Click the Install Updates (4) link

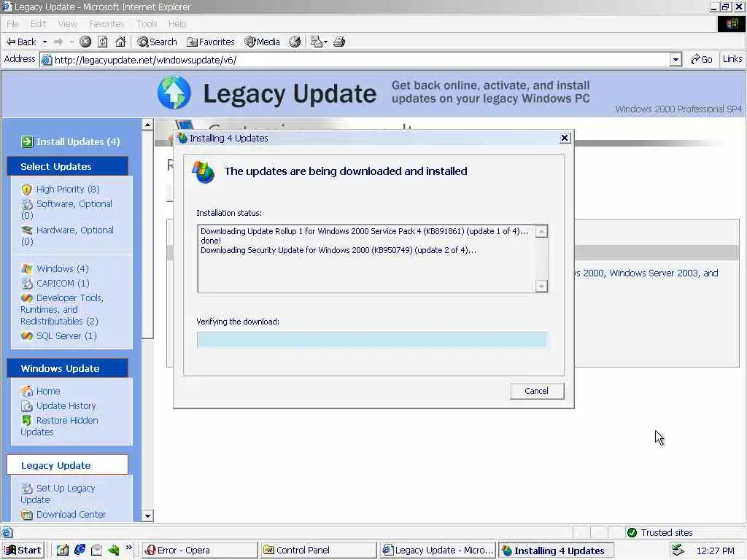click(78, 142)
